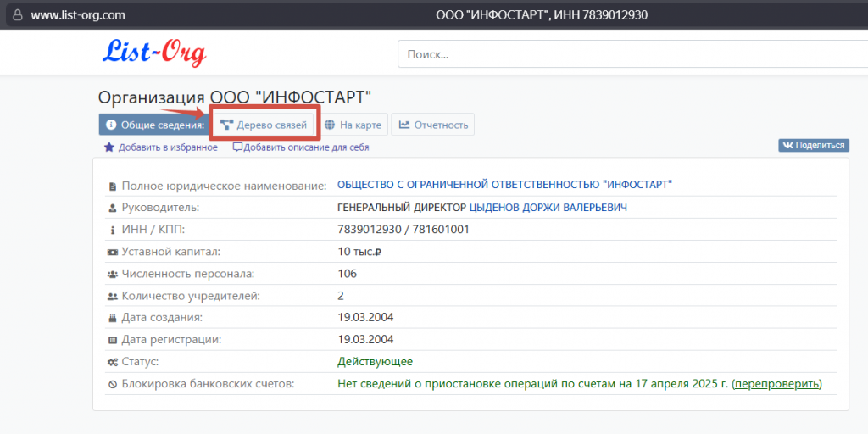The image size is (868, 434).
Task: Switch to the На карте tab
Action: pos(353,125)
